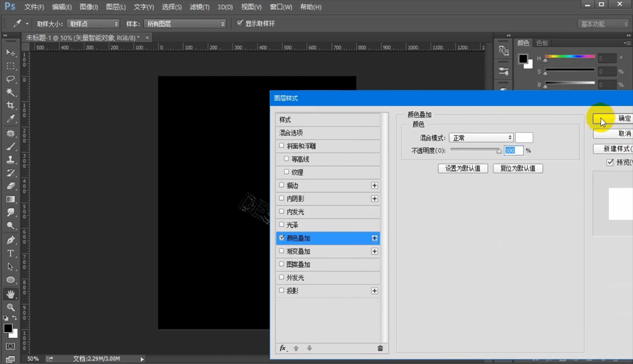Uncheck the 颜色叠加 effect checkbox
The width and height of the screenshot is (633, 364).
coord(282,238)
